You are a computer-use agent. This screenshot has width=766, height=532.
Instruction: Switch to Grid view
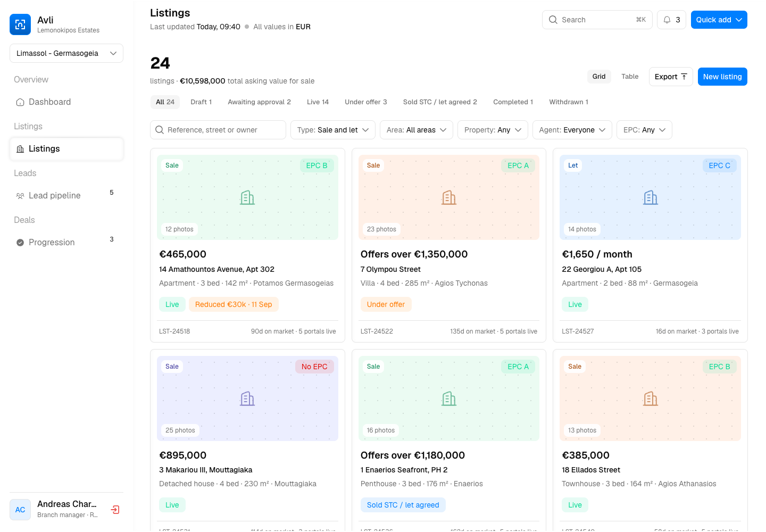click(x=599, y=77)
